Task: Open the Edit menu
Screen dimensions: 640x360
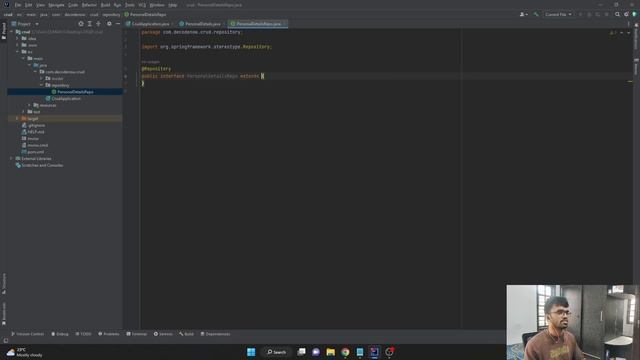Action: [28, 5]
